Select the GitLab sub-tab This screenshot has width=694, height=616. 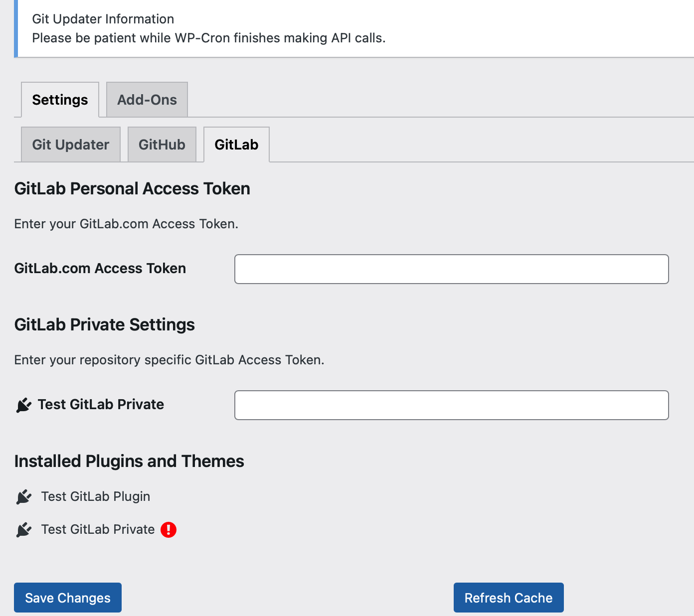236,145
